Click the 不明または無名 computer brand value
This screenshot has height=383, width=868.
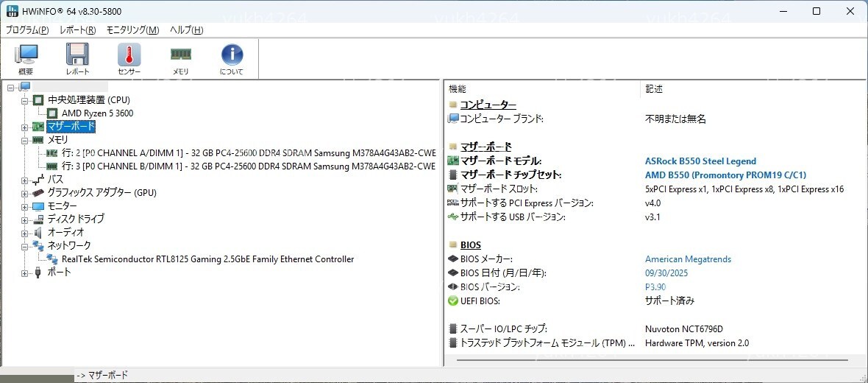coord(675,119)
